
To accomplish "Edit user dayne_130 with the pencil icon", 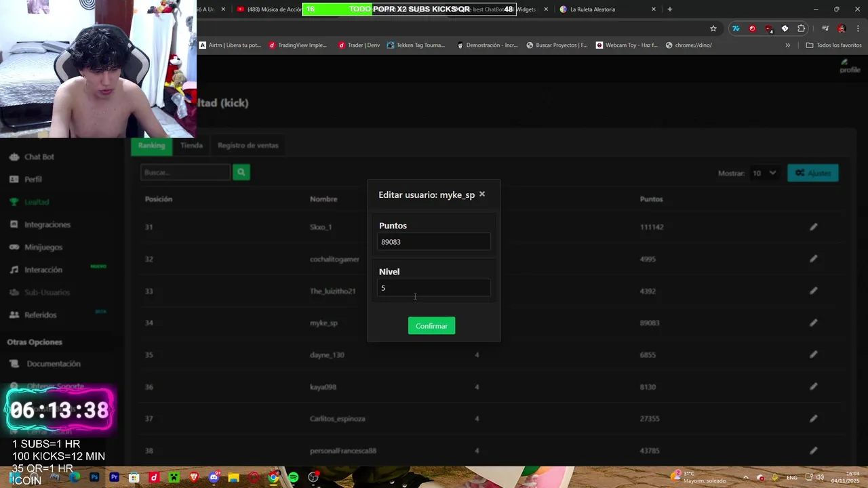I will coord(814,354).
